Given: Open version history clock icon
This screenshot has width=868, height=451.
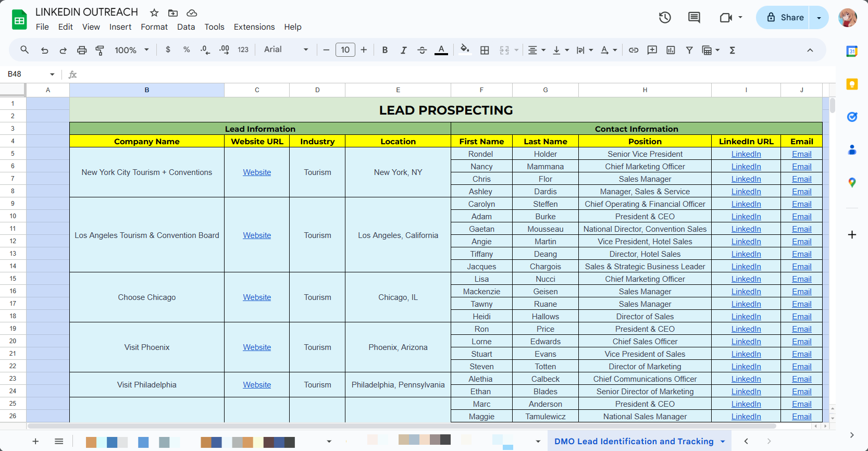Looking at the screenshot, I should pos(665,18).
